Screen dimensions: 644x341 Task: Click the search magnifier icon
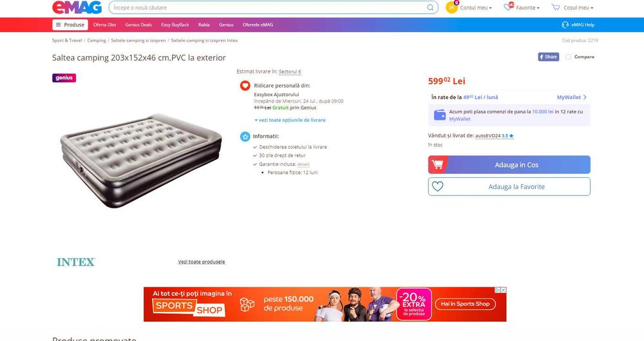[x=430, y=7]
